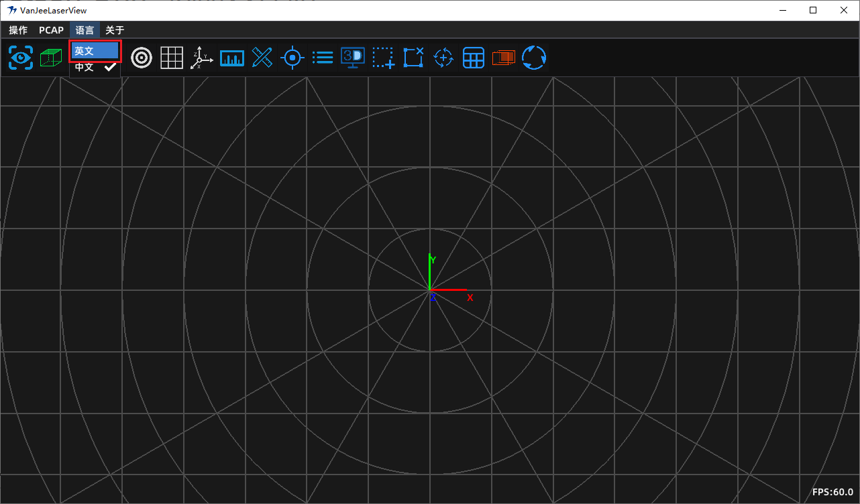This screenshot has width=860, height=504.
Task: Open the bar chart histogram icon
Action: (232, 58)
